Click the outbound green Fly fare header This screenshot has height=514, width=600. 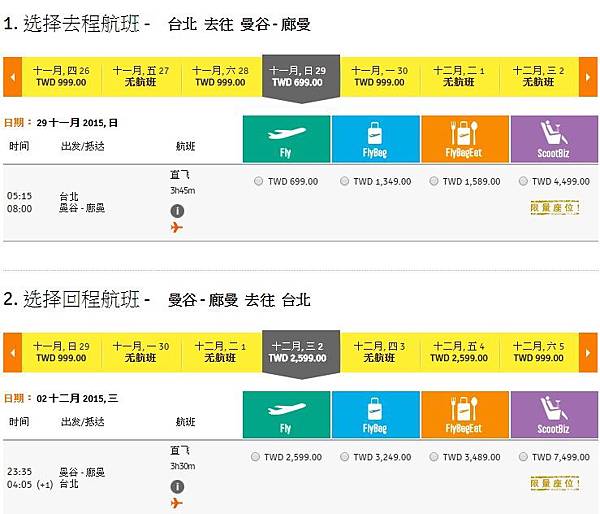(284, 139)
